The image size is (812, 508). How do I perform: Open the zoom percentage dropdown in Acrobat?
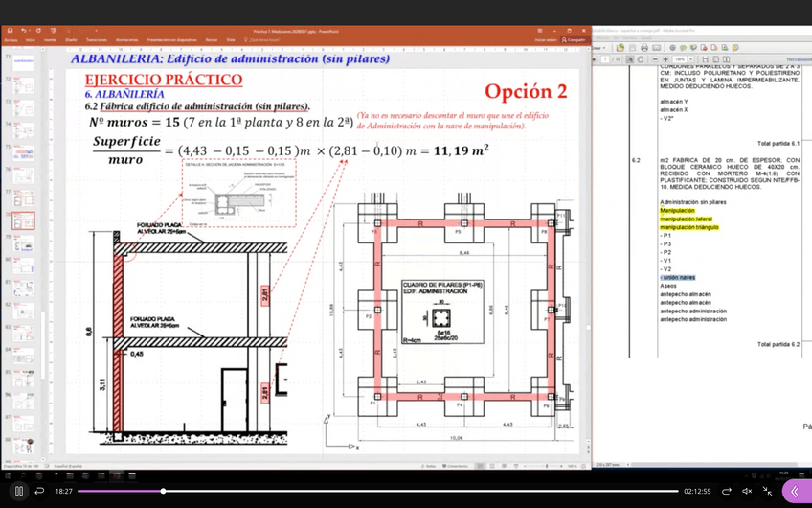coord(691,59)
